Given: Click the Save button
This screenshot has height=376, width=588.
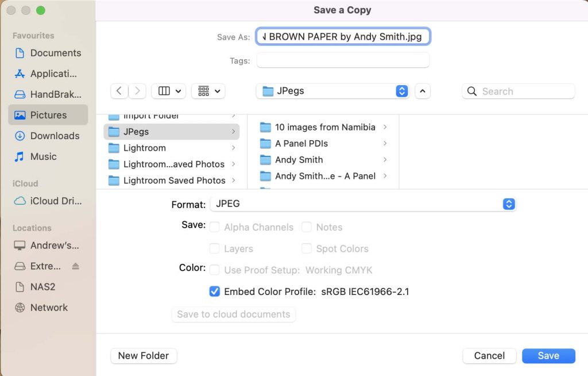Looking at the screenshot, I should point(548,356).
